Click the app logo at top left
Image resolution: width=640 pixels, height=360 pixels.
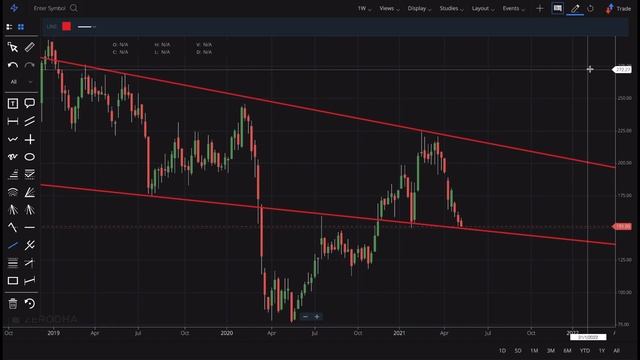pyautogui.click(x=14, y=8)
